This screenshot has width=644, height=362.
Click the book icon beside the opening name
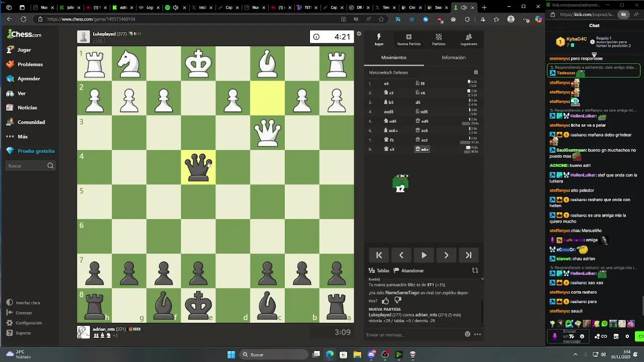coord(476,72)
